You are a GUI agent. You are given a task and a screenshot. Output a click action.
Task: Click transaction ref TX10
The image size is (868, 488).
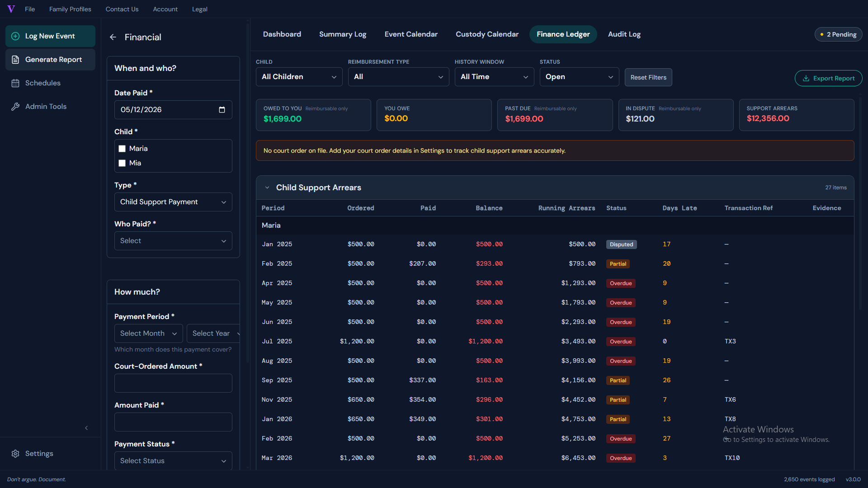732,458
